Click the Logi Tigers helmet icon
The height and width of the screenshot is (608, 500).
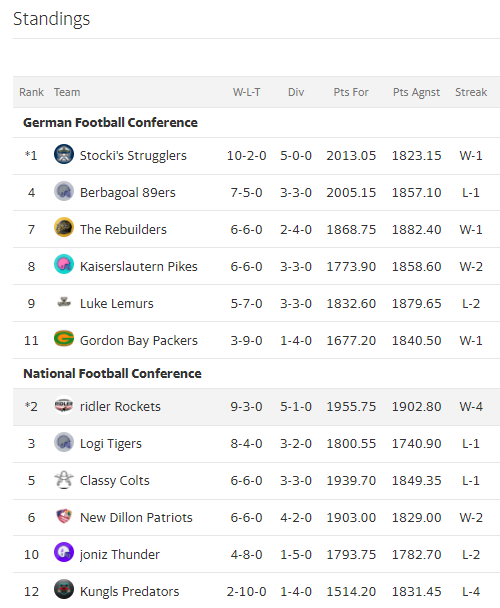64,442
